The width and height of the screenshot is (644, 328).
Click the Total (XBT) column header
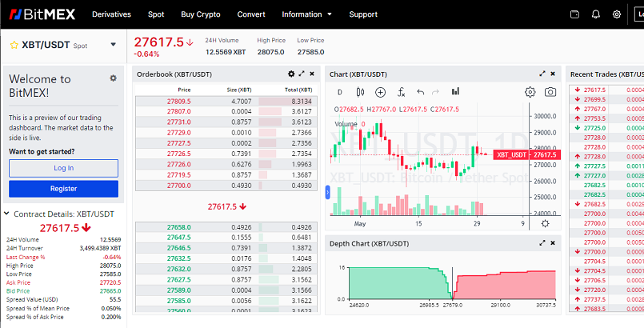(298, 90)
